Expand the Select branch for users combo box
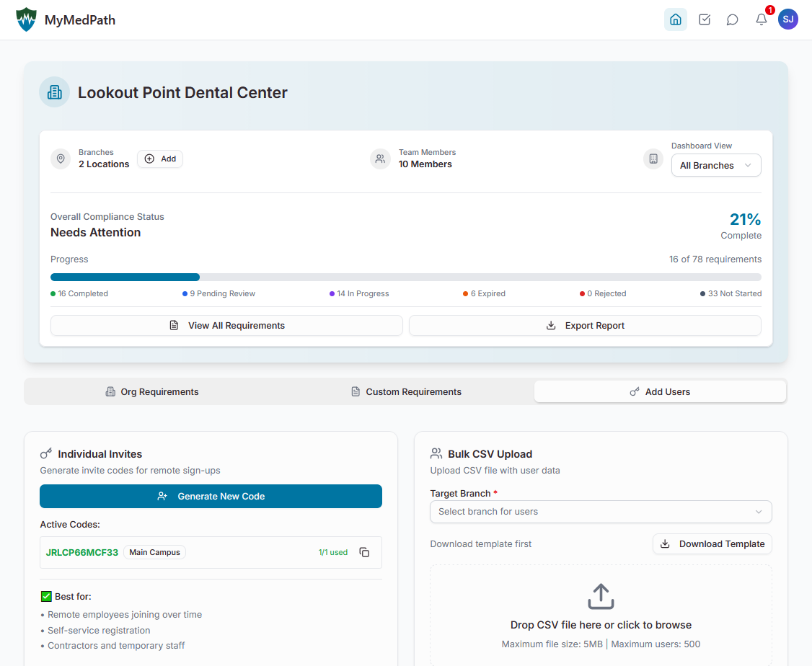The image size is (812, 666). 601,512
